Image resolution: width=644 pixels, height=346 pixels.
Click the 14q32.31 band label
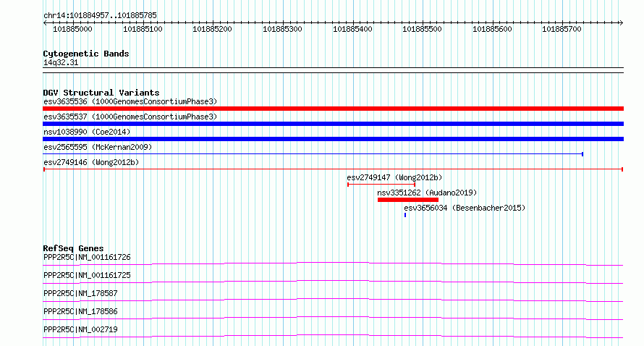coord(61,62)
